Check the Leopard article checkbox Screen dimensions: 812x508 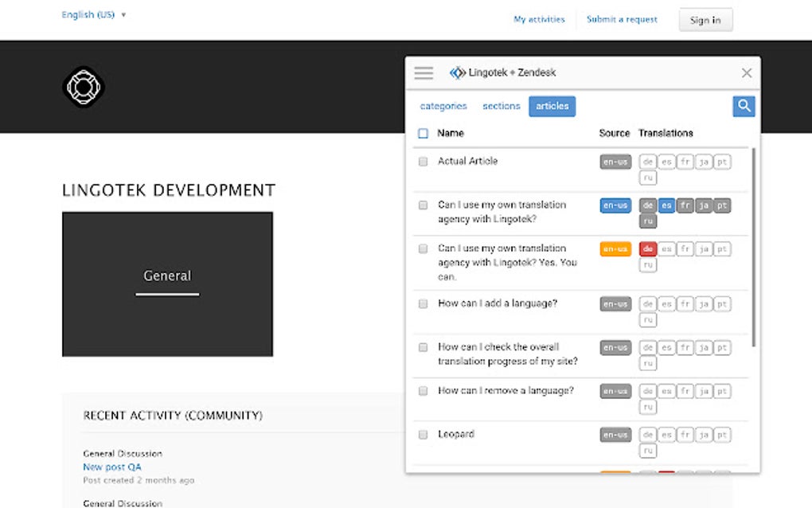point(423,434)
